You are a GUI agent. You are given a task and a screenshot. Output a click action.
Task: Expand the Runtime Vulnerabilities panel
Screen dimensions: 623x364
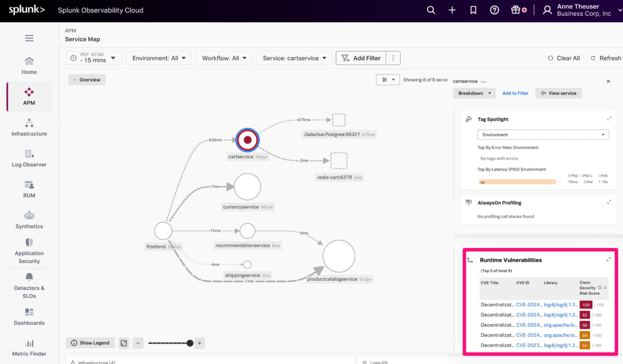608,260
